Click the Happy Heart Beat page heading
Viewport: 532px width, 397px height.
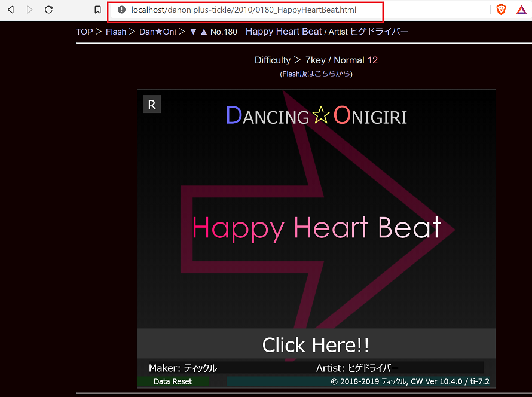pos(284,32)
